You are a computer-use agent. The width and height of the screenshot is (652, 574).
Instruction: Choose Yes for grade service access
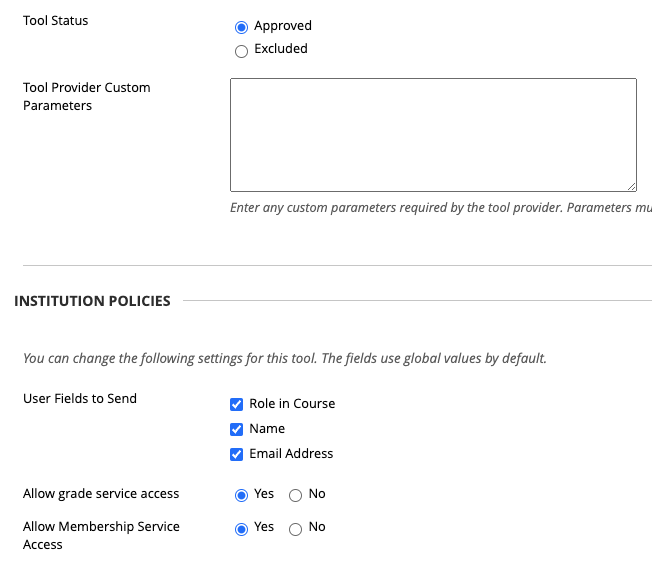tap(241, 495)
